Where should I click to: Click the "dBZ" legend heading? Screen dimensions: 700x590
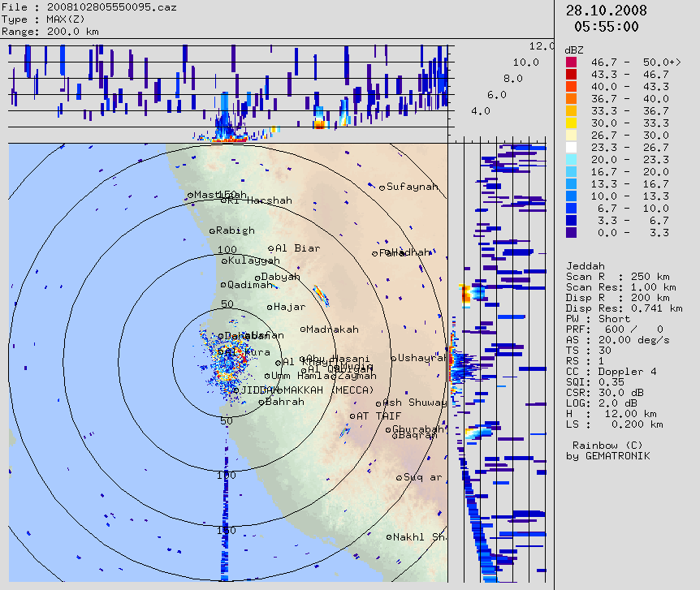pos(574,50)
